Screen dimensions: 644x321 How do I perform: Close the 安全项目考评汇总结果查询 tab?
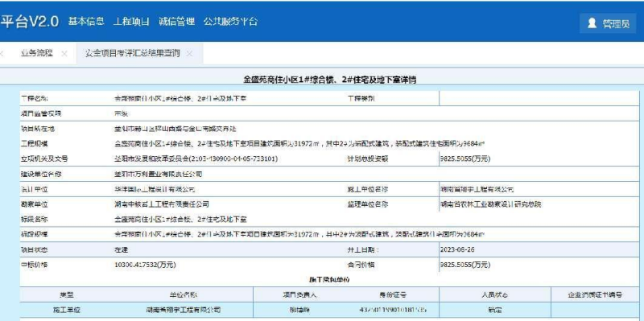pos(189,53)
